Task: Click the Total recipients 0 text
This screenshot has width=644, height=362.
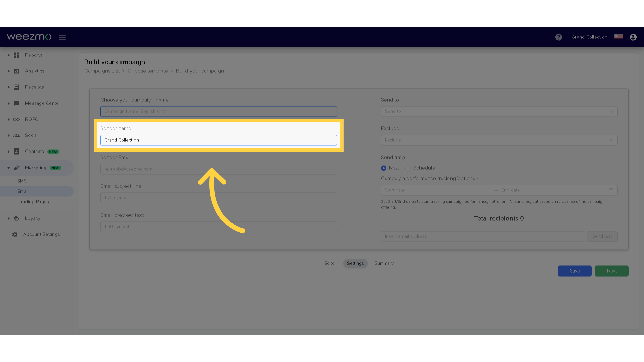Action: (499, 219)
